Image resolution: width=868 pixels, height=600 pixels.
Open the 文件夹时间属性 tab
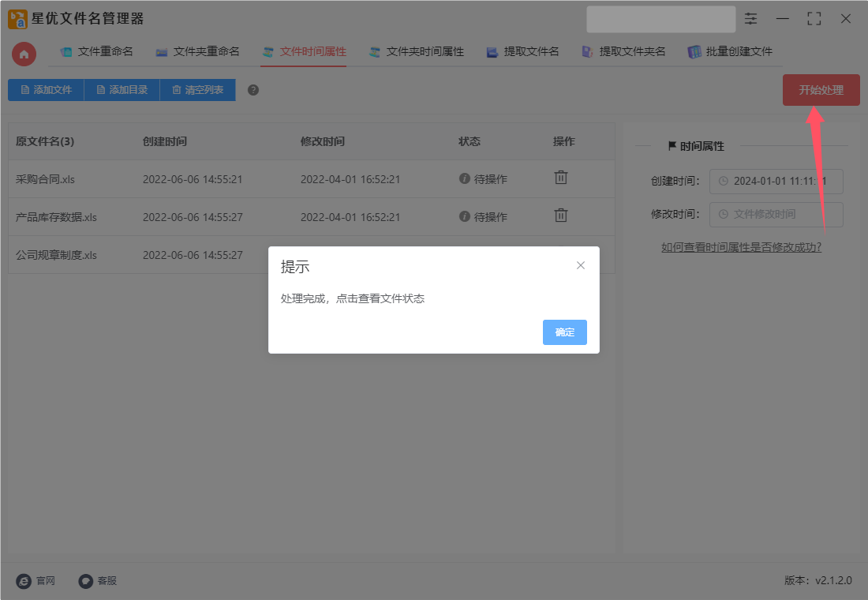point(417,51)
